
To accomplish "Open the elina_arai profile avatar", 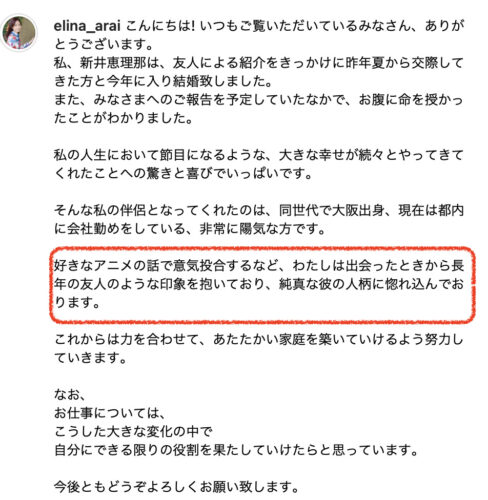I will pyautogui.click(x=19, y=33).
